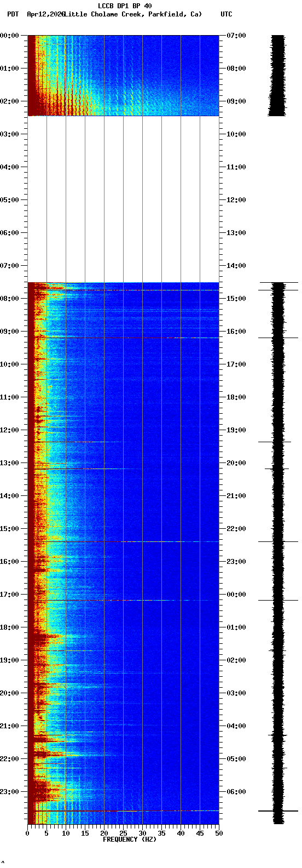Click "16:00" on the UTC axis

click(236, 332)
